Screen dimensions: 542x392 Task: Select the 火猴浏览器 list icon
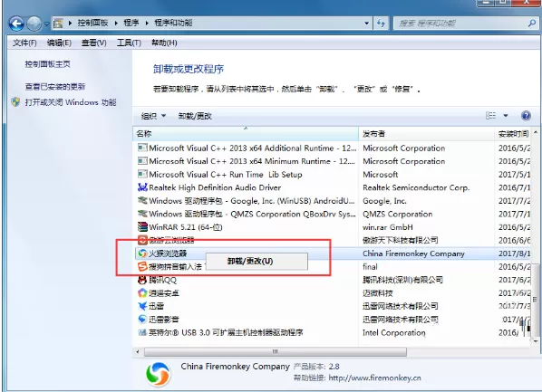[x=142, y=253]
